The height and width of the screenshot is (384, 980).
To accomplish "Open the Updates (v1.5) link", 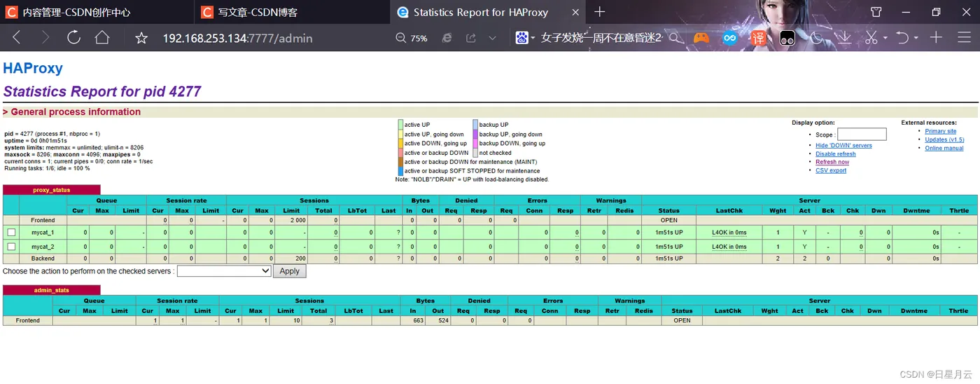I will pos(944,139).
